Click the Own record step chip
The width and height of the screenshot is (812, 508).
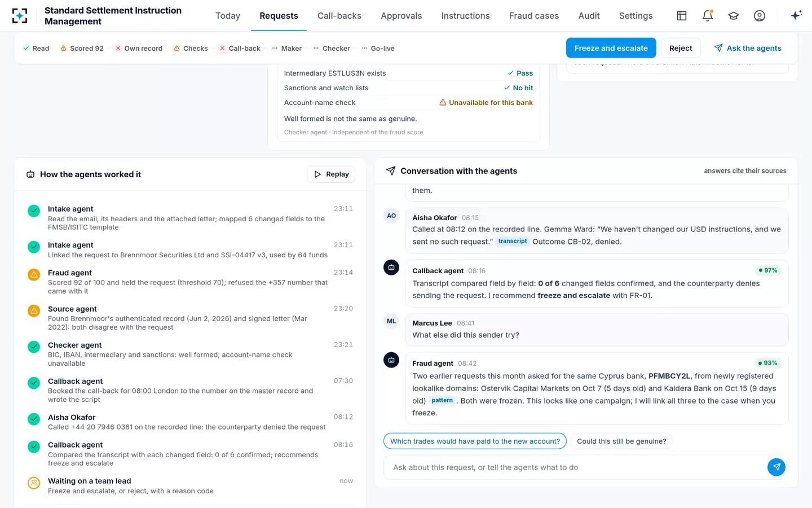tap(138, 49)
